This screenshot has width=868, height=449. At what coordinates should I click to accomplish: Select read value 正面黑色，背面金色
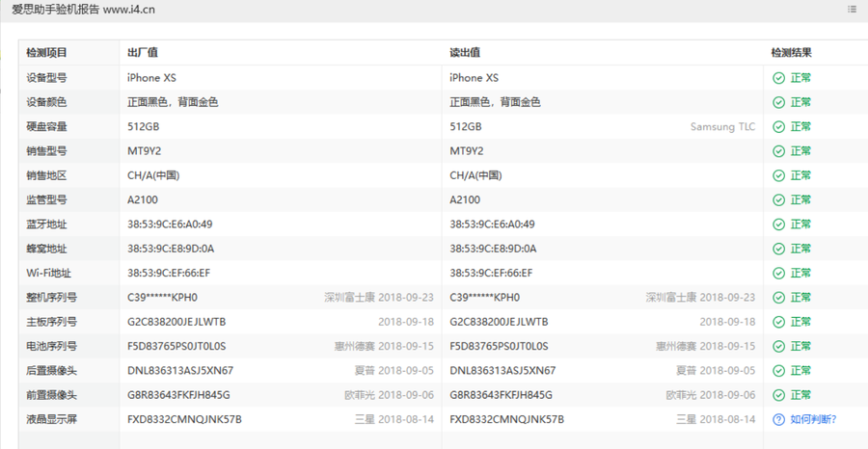[495, 102]
